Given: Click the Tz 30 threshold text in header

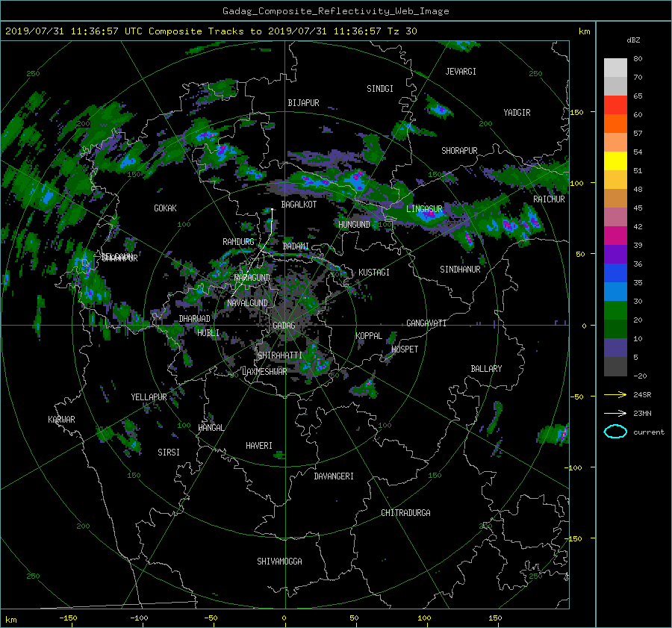Looking at the screenshot, I should click(402, 31).
